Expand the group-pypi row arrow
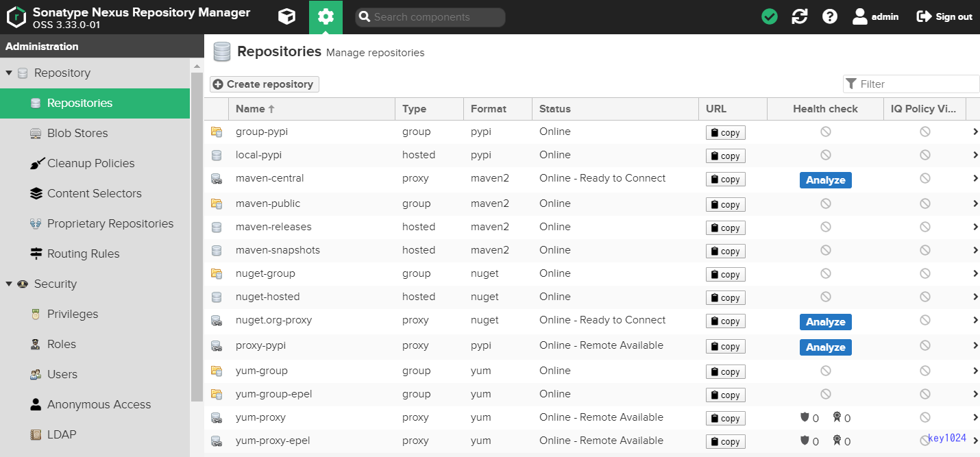Image resolution: width=980 pixels, height=457 pixels. (x=975, y=132)
